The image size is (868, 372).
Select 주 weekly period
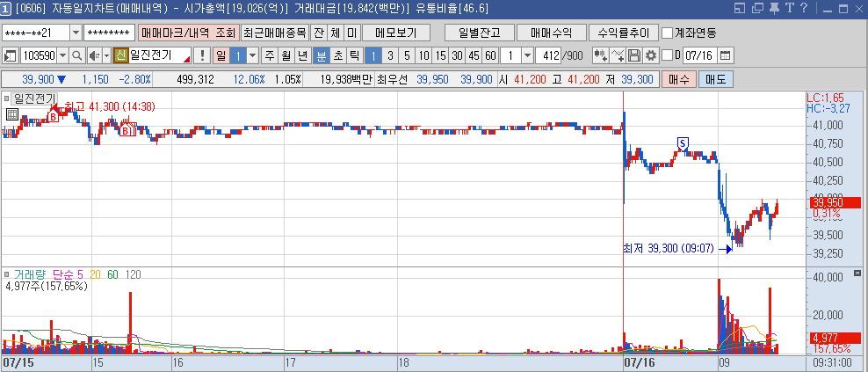click(270, 55)
